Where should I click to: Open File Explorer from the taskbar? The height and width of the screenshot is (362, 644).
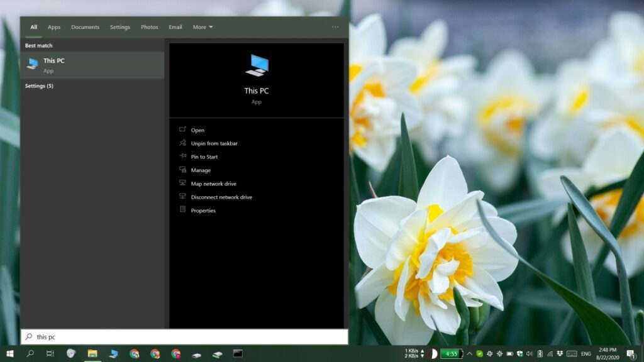[x=91, y=353]
